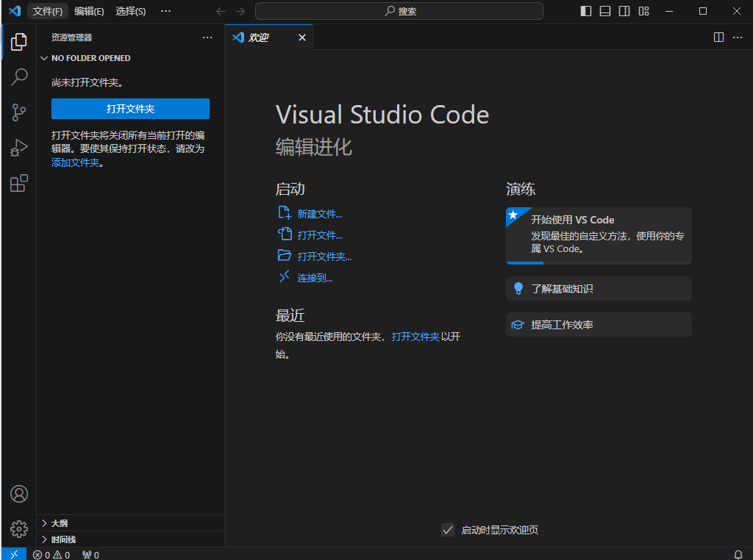The height and width of the screenshot is (560, 753).
Task: Minimize the VS Code window
Action: pos(669,11)
